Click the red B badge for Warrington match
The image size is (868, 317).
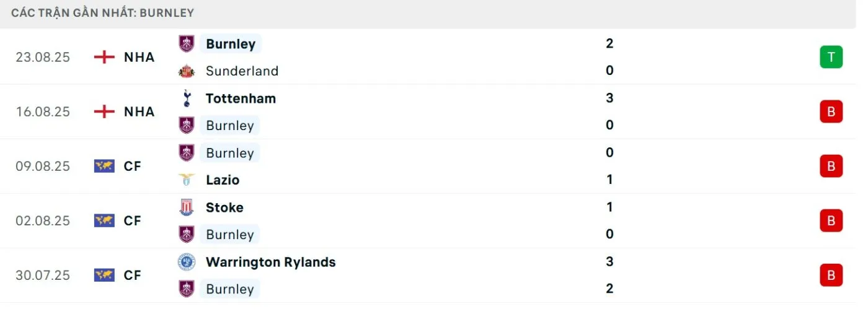(831, 276)
